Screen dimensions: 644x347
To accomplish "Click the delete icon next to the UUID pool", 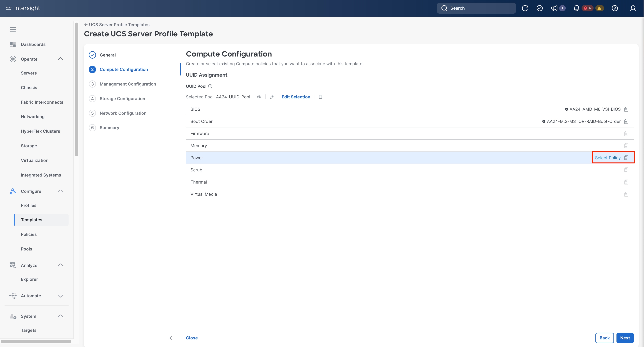I will (320, 97).
